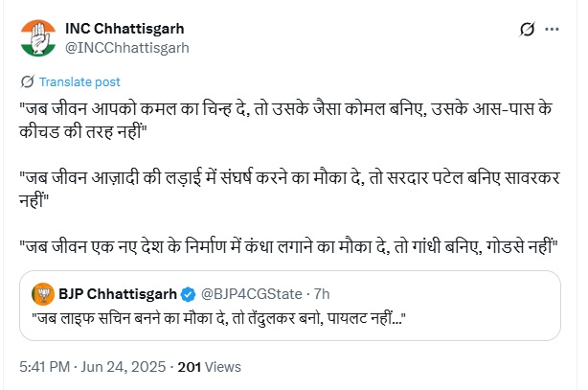The height and width of the screenshot is (390, 588).
Task: Click the first paragraph mentioning कमल का चिन्ह
Action: (287, 122)
